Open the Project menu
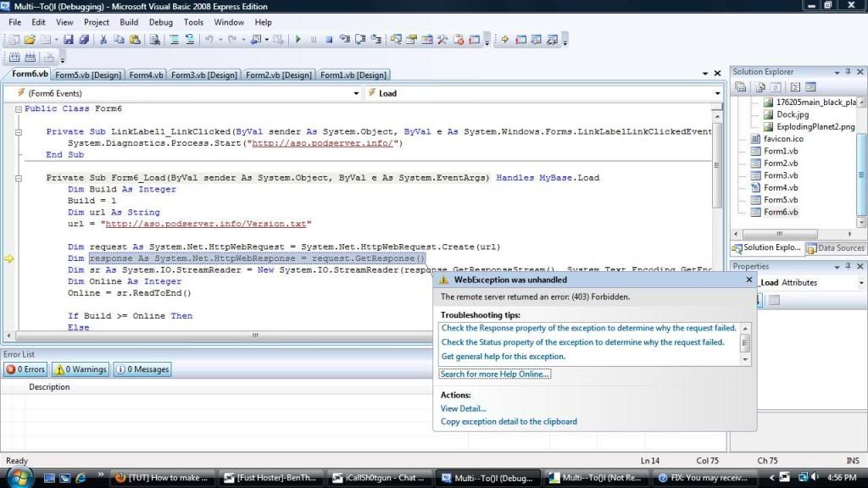 point(97,22)
